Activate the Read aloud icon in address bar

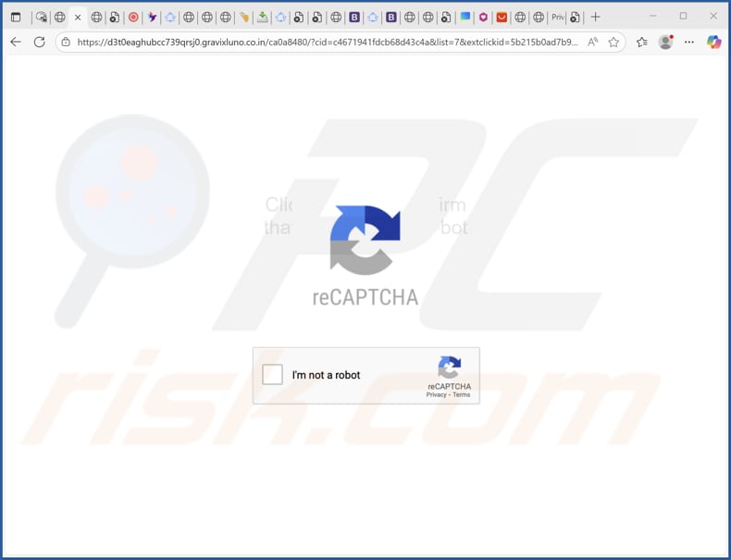592,42
